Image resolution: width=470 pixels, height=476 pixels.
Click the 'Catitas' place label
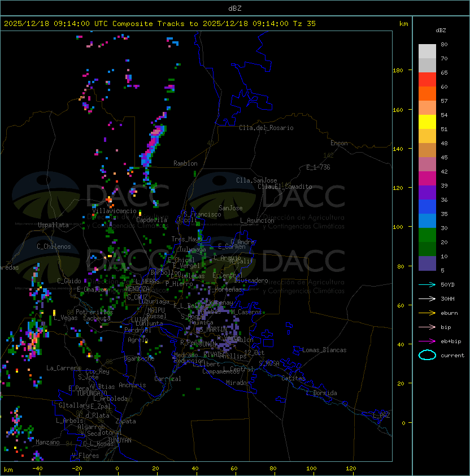tap(293, 378)
